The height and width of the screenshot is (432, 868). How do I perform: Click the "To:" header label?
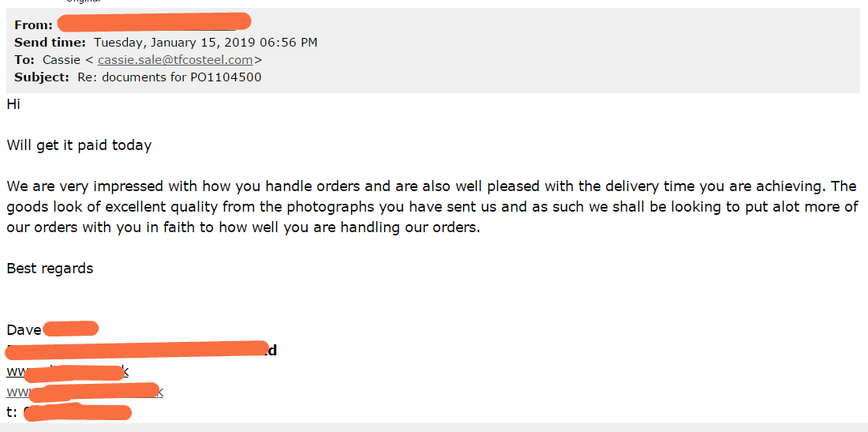[24, 60]
